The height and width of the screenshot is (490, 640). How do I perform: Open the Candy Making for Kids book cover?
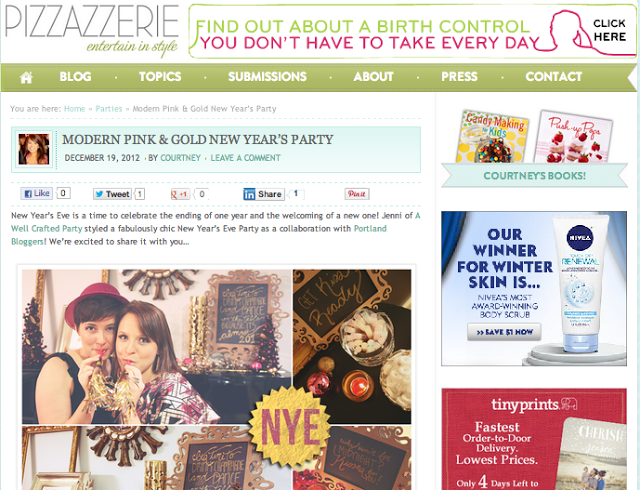[491, 137]
